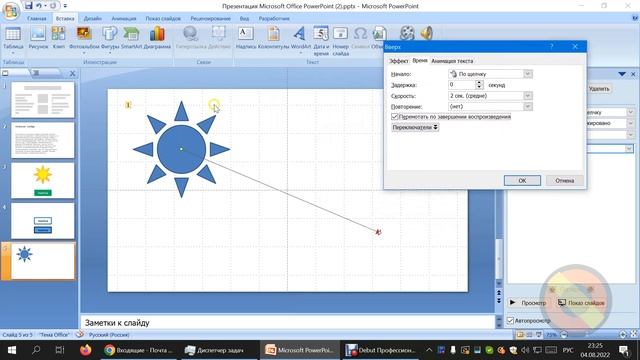
Task: Play animation with Просмотр button
Action: coord(528,303)
